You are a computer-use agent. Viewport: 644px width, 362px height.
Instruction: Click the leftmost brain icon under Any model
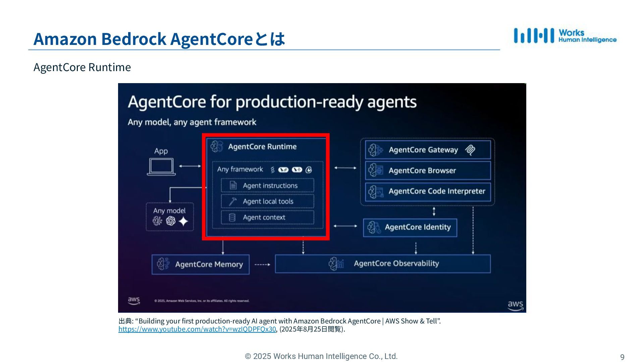tap(157, 221)
